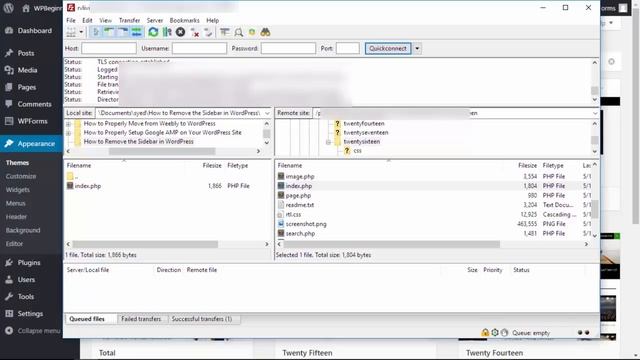Select remote search.php file
The image size is (640, 360).
point(300,233)
